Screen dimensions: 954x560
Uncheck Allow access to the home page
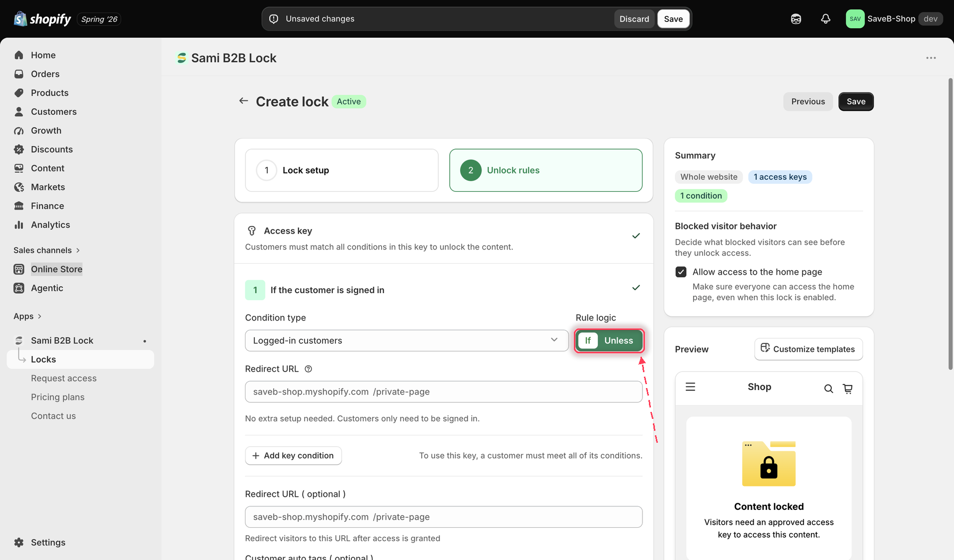(681, 272)
